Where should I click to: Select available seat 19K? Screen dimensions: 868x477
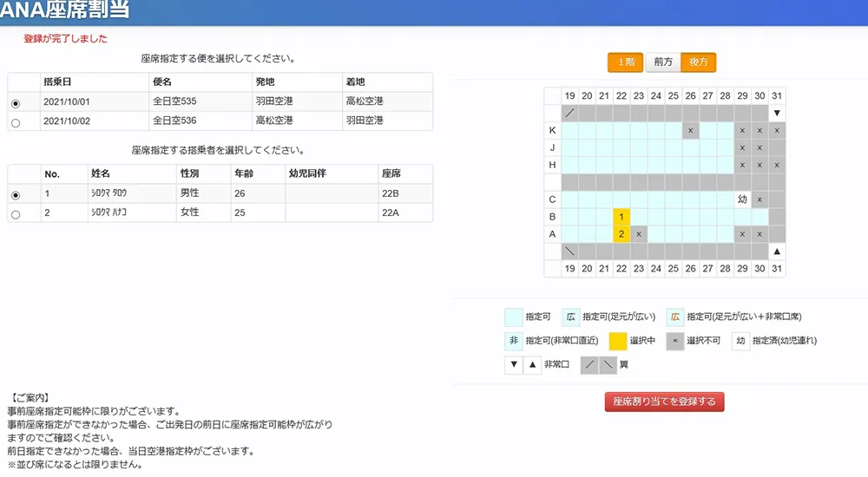(569, 131)
